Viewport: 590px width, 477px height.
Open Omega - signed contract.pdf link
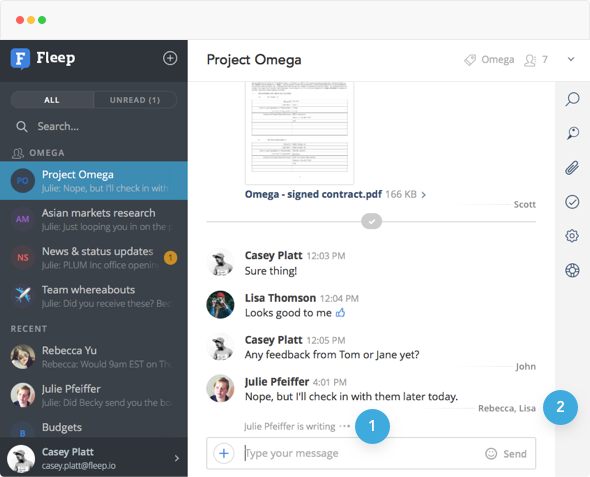(x=313, y=194)
